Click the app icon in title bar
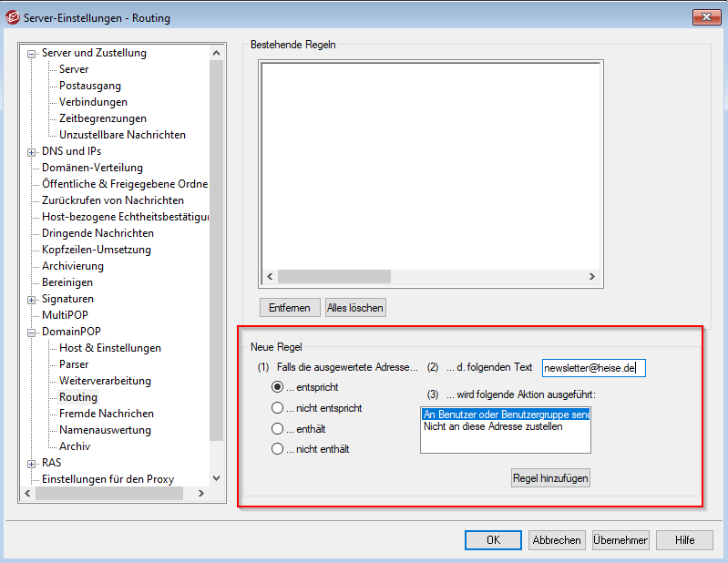 coord(13,17)
